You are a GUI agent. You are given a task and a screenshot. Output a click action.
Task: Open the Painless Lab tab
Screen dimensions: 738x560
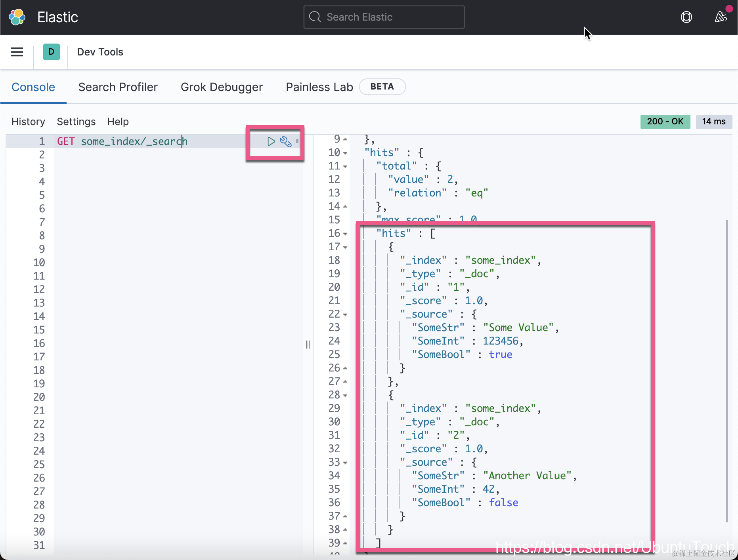(x=319, y=87)
